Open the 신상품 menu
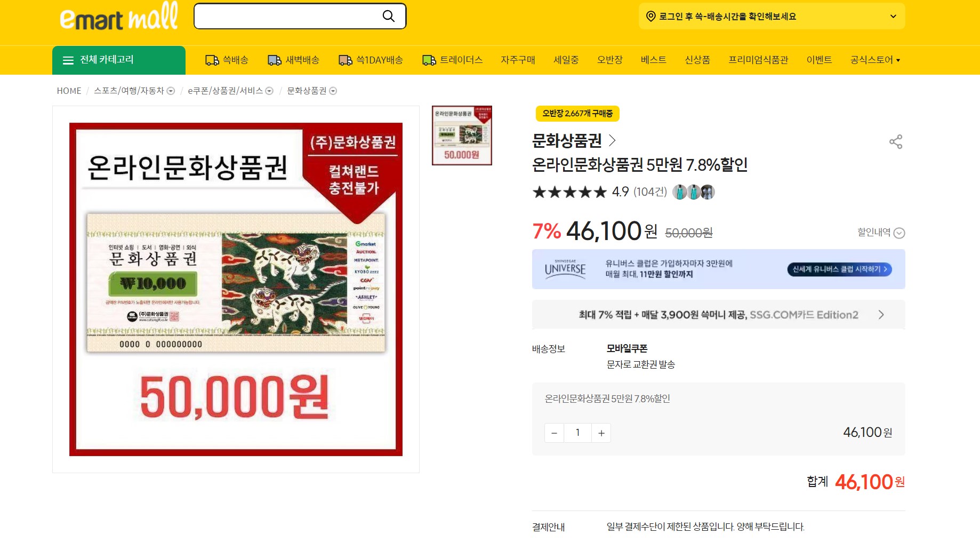 coord(697,60)
